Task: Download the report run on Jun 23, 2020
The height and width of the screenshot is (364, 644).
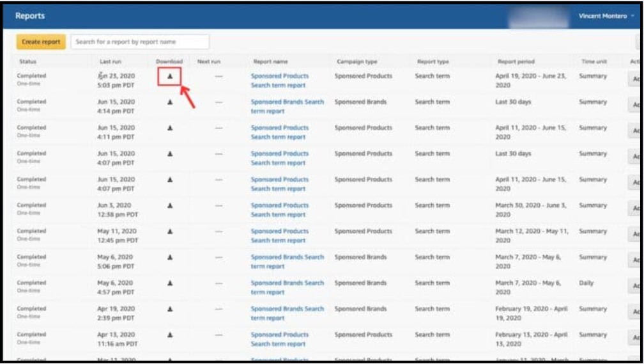Action: (x=170, y=76)
